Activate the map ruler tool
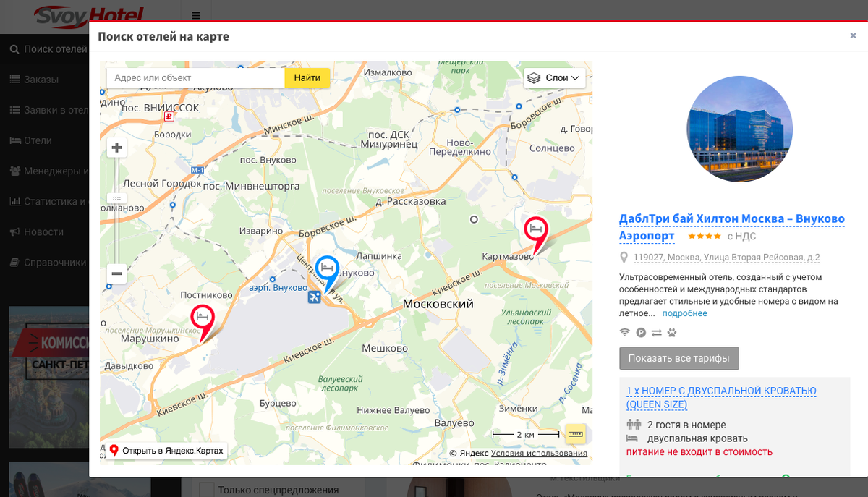This screenshot has width=868, height=497. point(575,434)
